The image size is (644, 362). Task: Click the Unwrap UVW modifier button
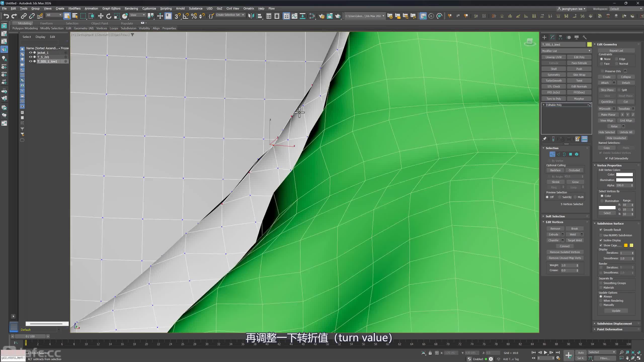point(554,57)
